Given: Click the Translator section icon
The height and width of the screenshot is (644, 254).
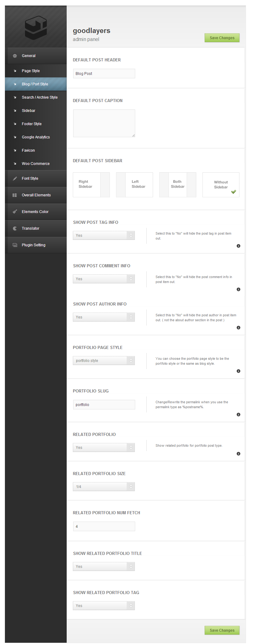Looking at the screenshot, I should point(15,228).
